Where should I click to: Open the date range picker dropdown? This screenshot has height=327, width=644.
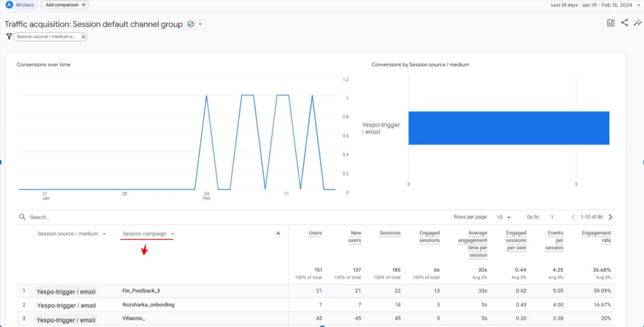tap(639, 5)
